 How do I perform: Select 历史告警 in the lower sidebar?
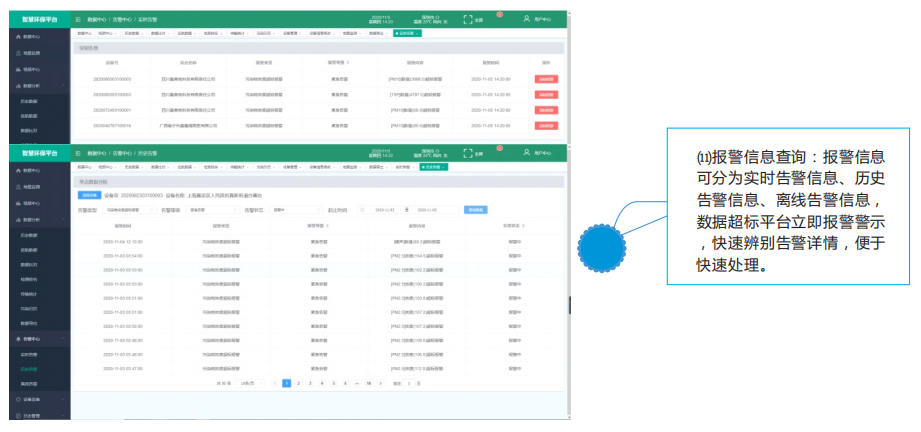point(30,369)
